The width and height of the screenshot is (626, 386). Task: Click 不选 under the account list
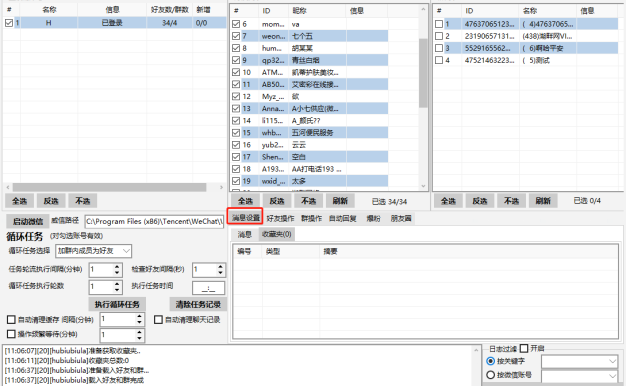(x=82, y=201)
